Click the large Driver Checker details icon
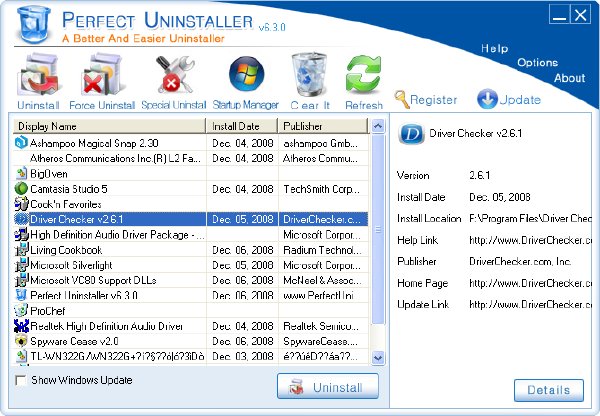This screenshot has width=600, height=416. (x=411, y=134)
